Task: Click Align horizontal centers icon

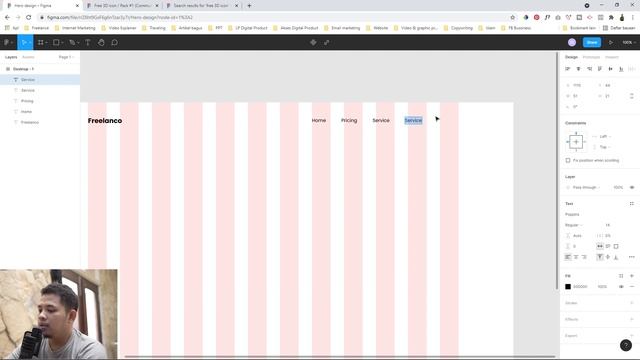Action: 578,69
